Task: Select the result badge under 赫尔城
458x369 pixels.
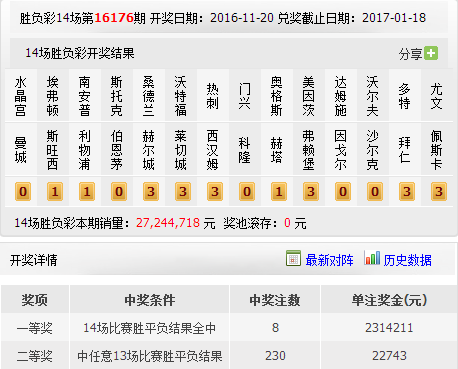Action: pyautogui.click(x=151, y=192)
